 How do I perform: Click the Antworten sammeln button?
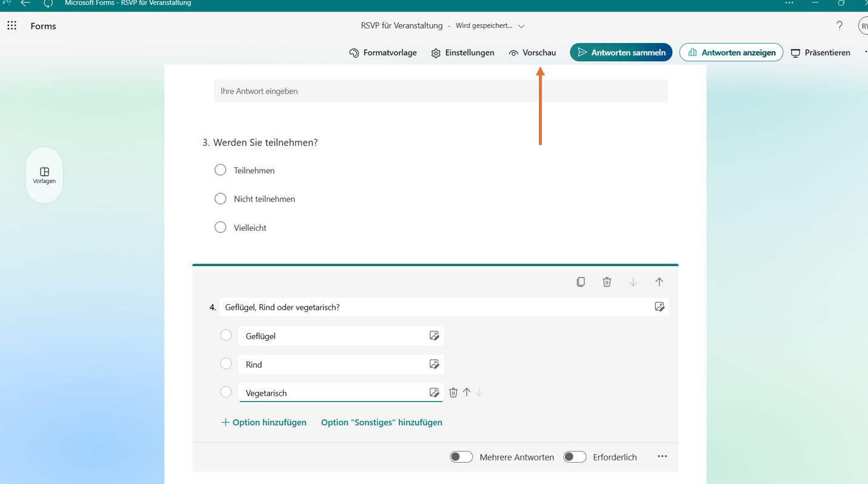point(621,53)
